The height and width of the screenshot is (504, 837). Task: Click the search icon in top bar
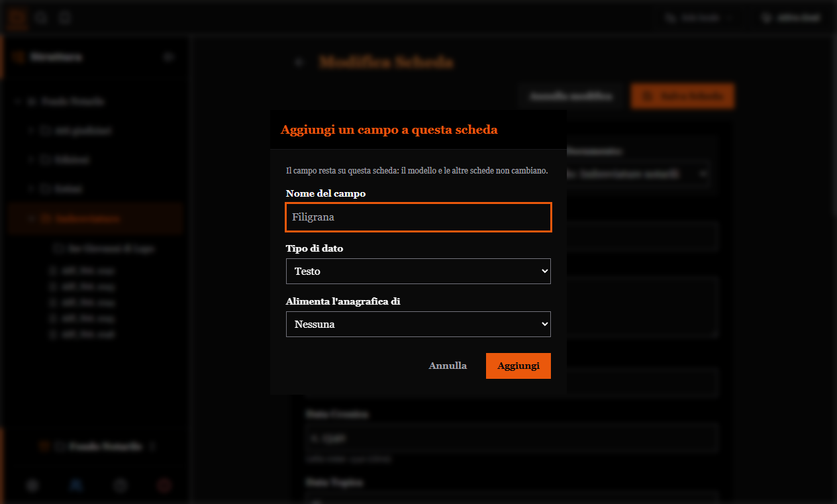[x=42, y=18]
